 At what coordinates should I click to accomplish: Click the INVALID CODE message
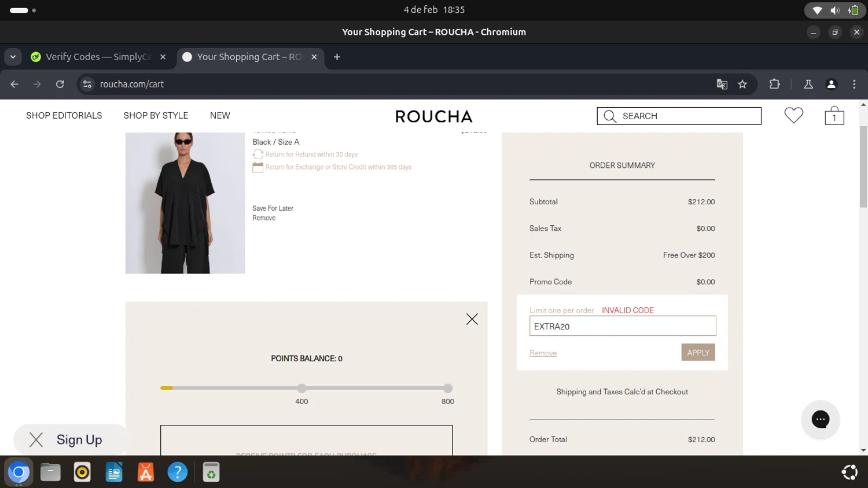(x=628, y=310)
